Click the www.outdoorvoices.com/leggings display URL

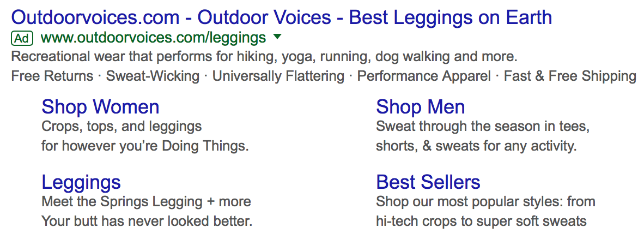154,38
